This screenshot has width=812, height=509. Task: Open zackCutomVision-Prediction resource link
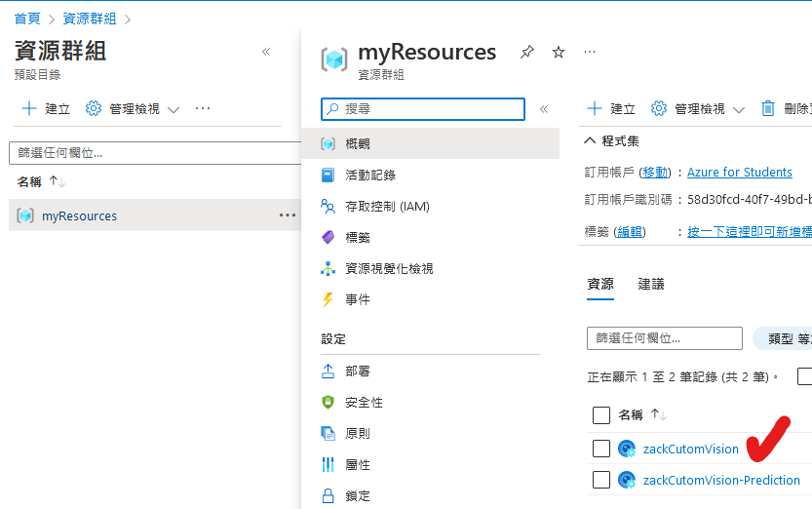721,480
